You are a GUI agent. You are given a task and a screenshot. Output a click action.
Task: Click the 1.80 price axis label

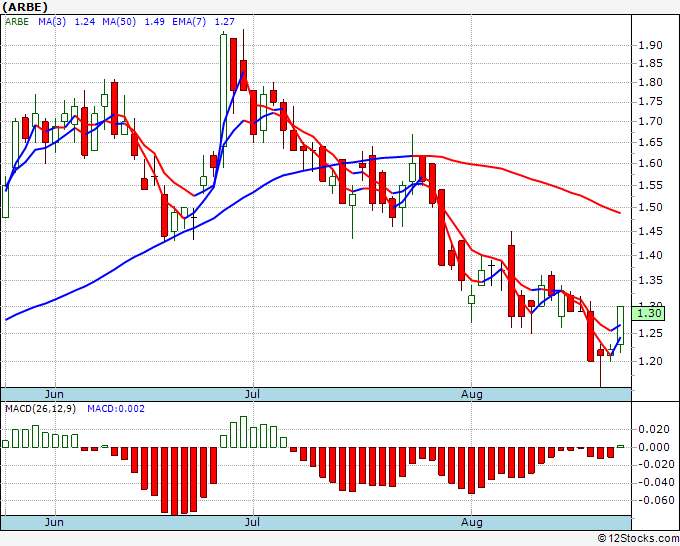pos(650,82)
